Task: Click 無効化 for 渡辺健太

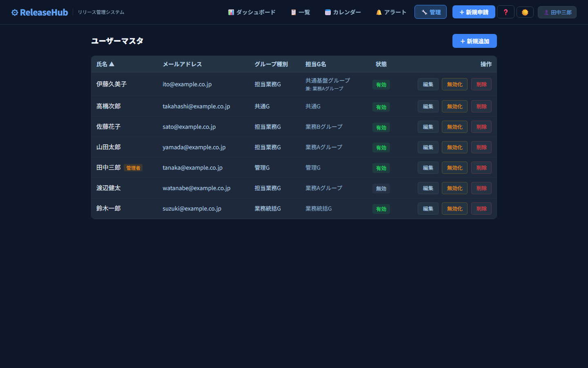Action: (454, 188)
